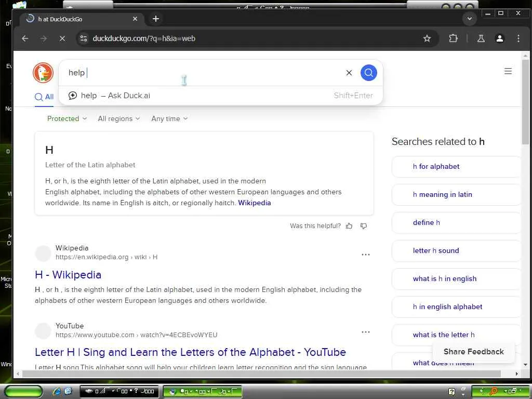Viewport: 532px width, 399px height.
Task: Click the 'Wikipedia' source name text
Action: click(72, 248)
